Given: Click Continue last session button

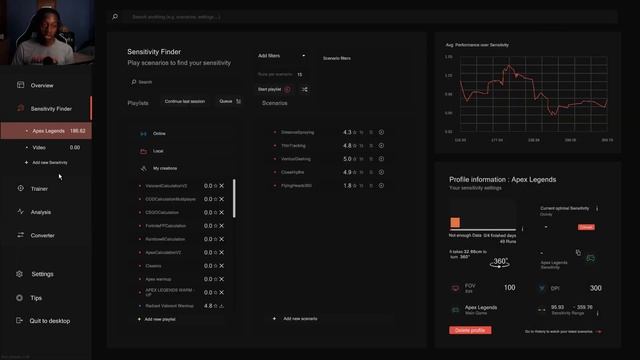Looking at the screenshot, I should tap(184, 101).
